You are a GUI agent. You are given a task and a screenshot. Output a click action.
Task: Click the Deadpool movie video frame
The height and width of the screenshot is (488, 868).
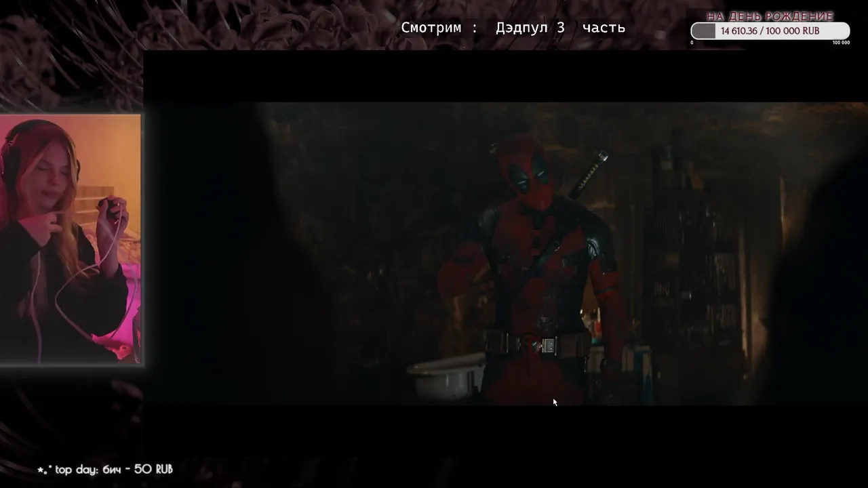click(505, 253)
